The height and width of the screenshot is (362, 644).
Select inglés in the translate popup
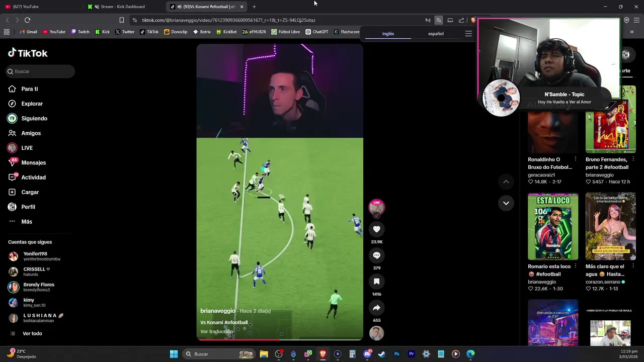tap(388, 34)
